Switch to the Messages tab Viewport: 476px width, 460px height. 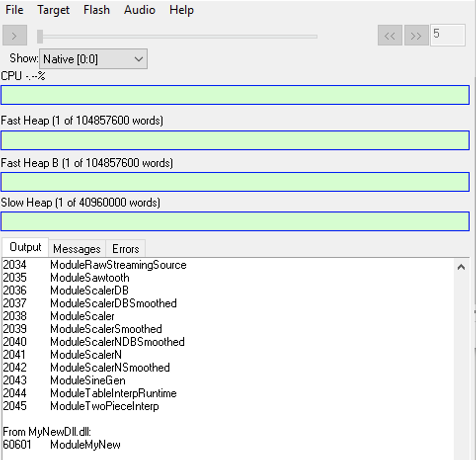(77, 249)
